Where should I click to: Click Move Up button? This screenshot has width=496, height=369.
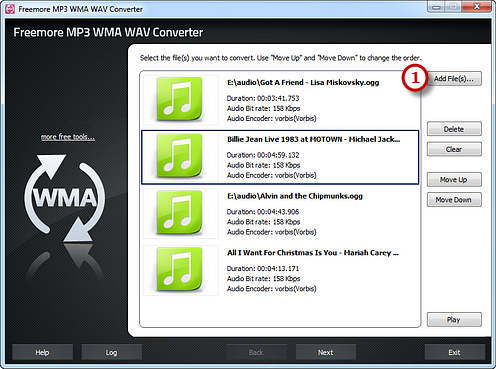454,180
